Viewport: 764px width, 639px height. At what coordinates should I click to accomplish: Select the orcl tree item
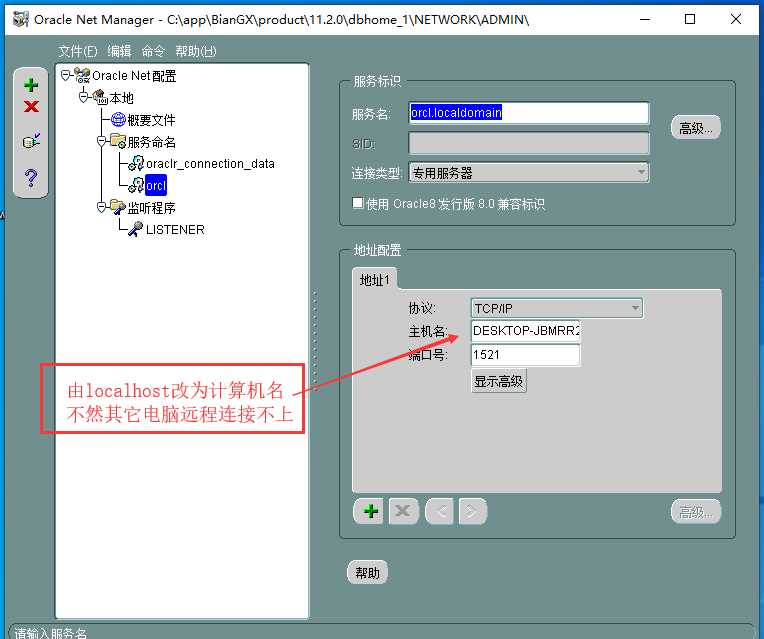[156, 185]
